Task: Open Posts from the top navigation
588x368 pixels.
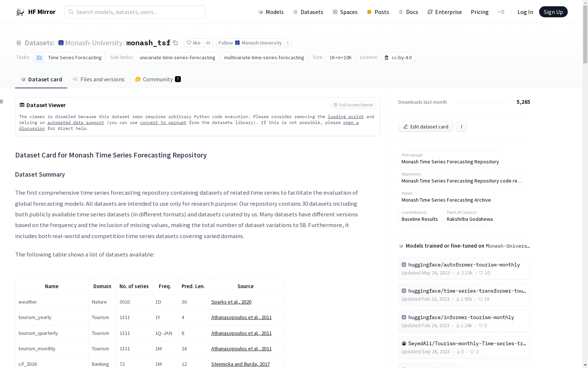Action: coord(378,12)
